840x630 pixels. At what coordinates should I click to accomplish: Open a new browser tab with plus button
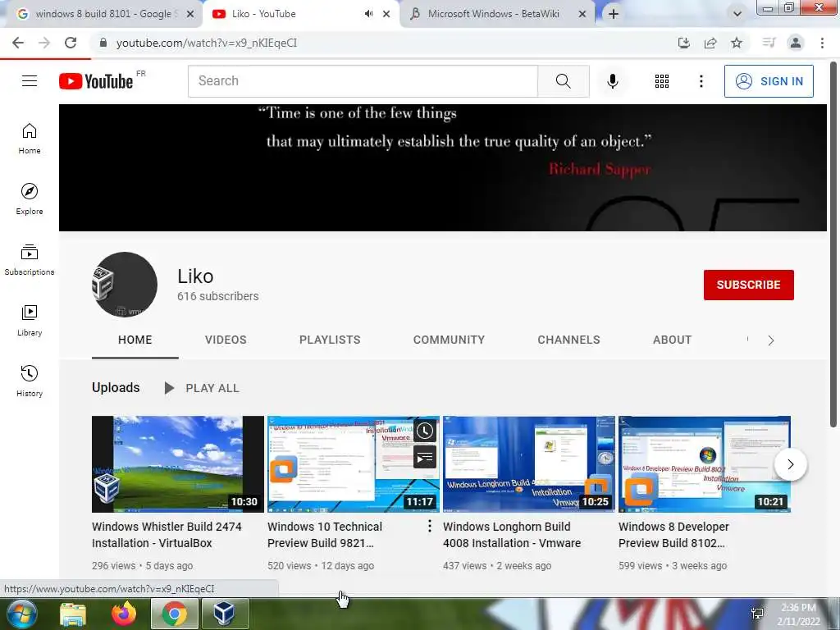pyautogui.click(x=614, y=14)
